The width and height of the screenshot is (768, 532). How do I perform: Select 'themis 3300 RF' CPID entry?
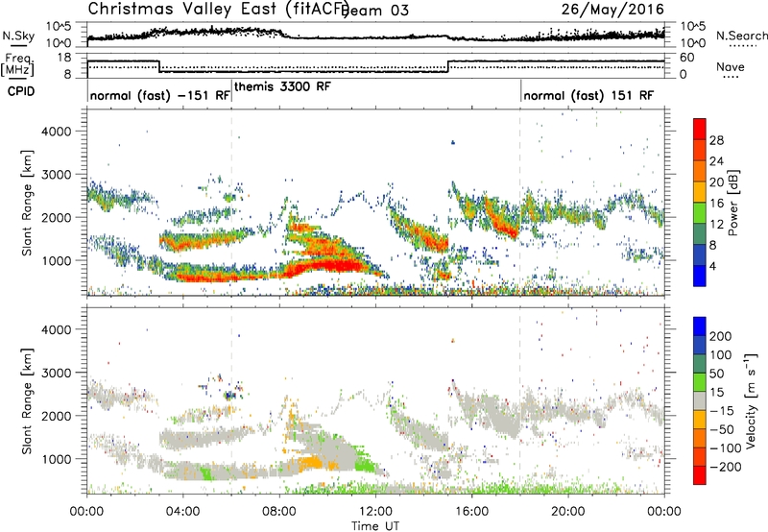point(282,86)
